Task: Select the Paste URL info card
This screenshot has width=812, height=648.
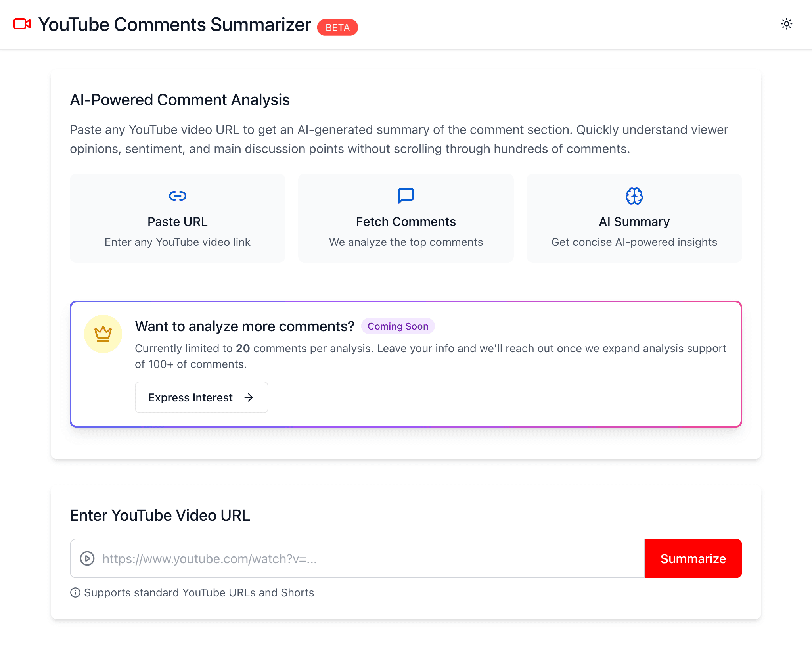Action: coord(177,218)
